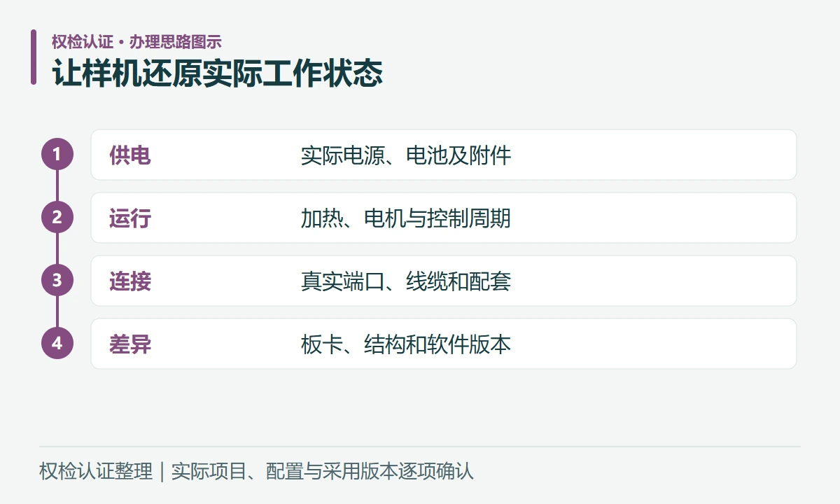
Task: Click the step 4 number circle
Action: pyautogui.click(x=57, y=344)
